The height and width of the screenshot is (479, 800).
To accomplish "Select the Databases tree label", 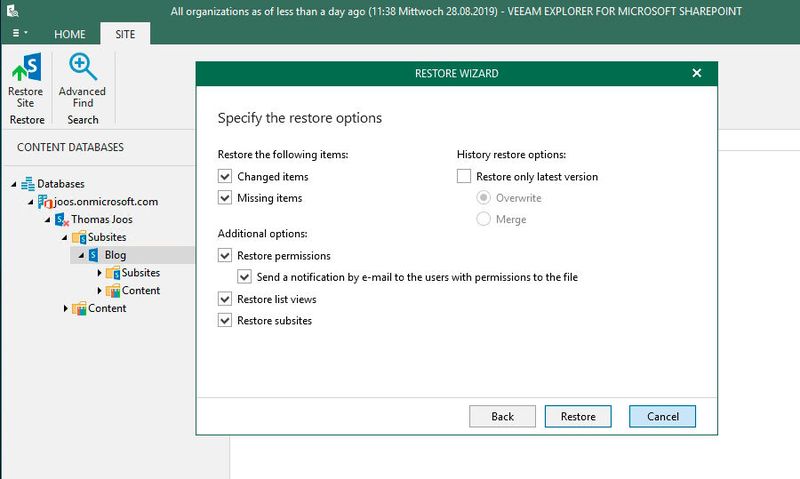I will point(61,184).
